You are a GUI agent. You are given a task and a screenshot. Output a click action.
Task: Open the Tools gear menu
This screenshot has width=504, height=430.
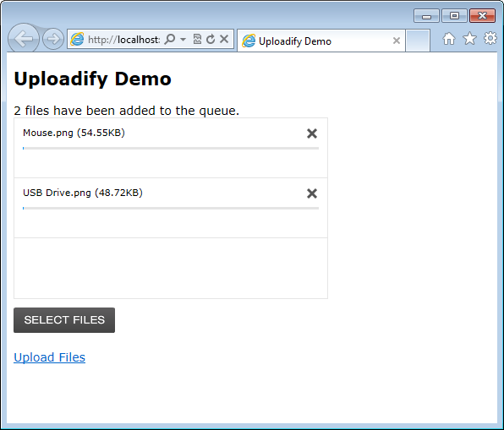pos(490,38)
